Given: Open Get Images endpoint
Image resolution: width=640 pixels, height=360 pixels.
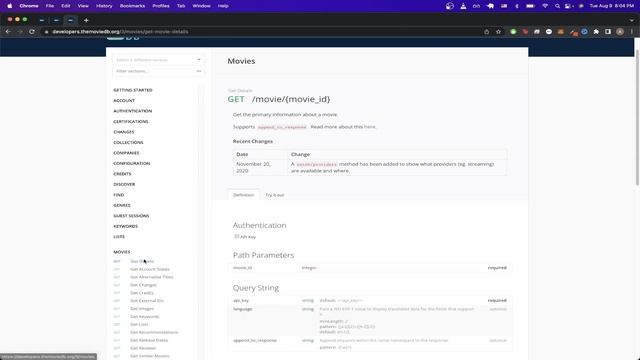Looking at the screenshot, I should (142, 309).
